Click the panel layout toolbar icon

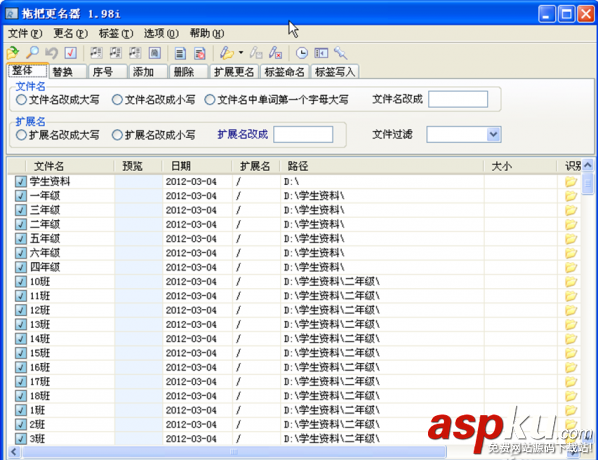click(321, 53)
